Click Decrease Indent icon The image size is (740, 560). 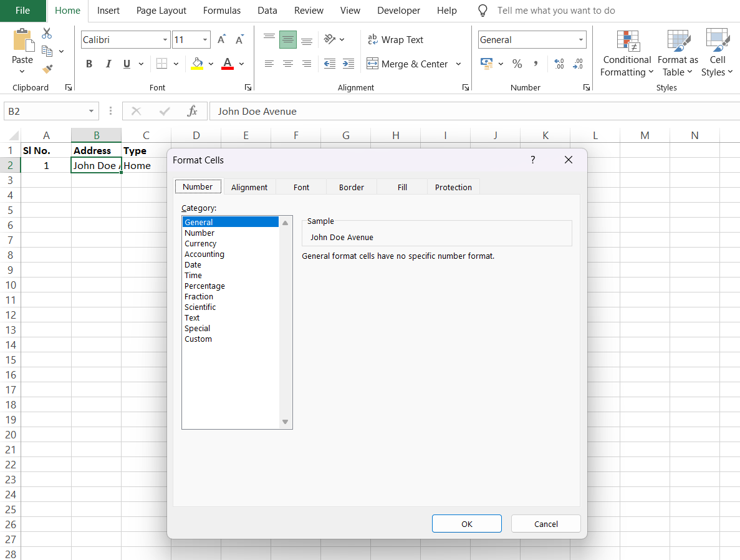click(329, 64)
